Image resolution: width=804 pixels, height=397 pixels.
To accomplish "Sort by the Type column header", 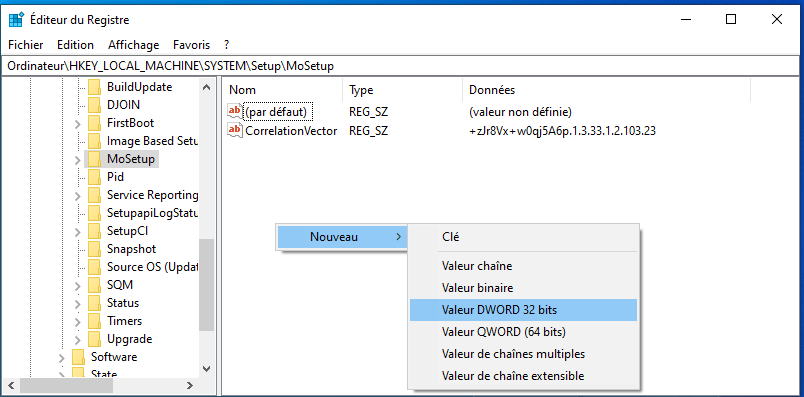I will [403, 90].
